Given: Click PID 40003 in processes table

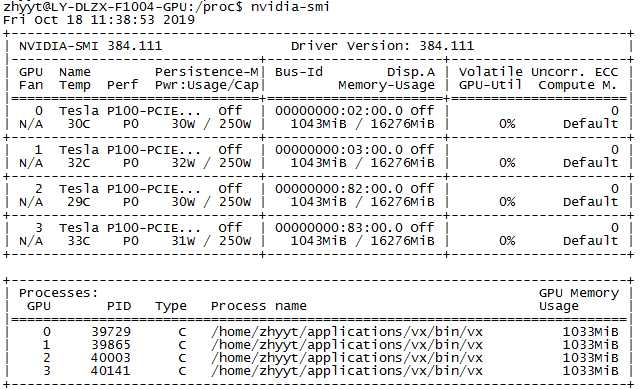Looking at the screenshot, I should [111, 357].
